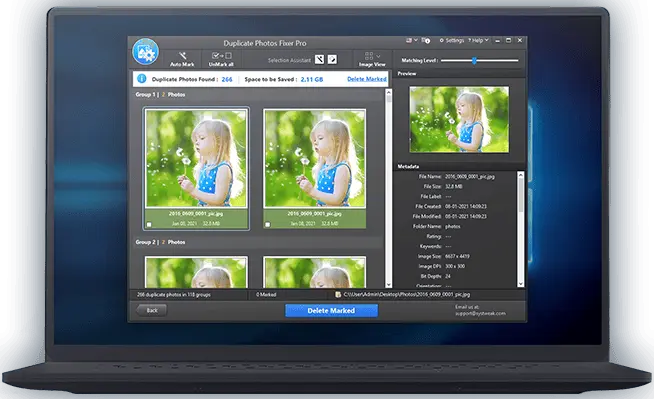Select the first photo thumbnail in Group 2
Viewport: 654px width, 399px height.
pyautogui.click(x=196, y=272)
